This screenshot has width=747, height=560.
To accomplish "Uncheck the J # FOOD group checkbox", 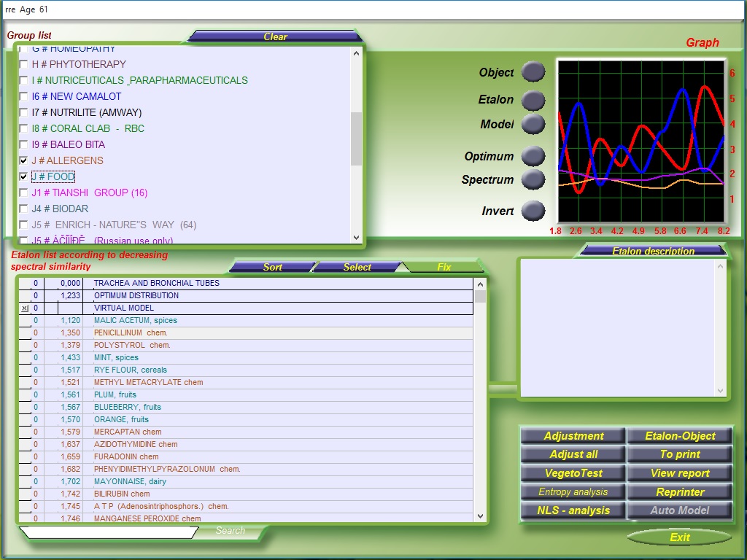I will click(x=24, y=176).
